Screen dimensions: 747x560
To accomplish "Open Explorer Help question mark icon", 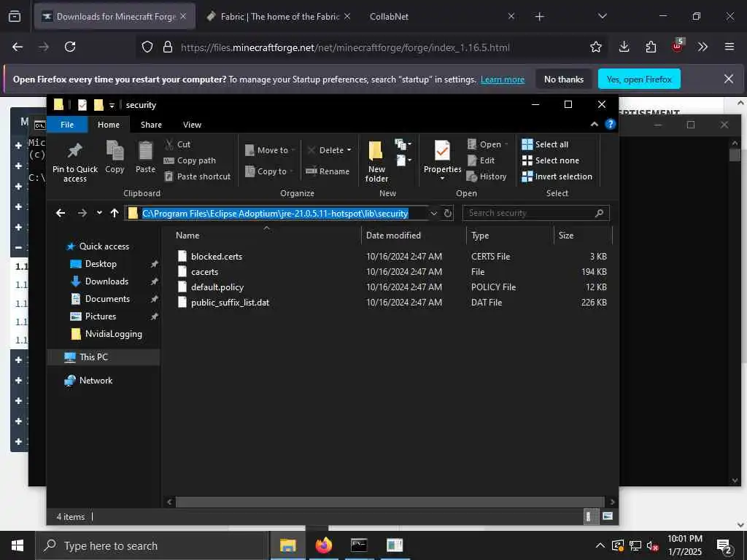I will point(611,124).
